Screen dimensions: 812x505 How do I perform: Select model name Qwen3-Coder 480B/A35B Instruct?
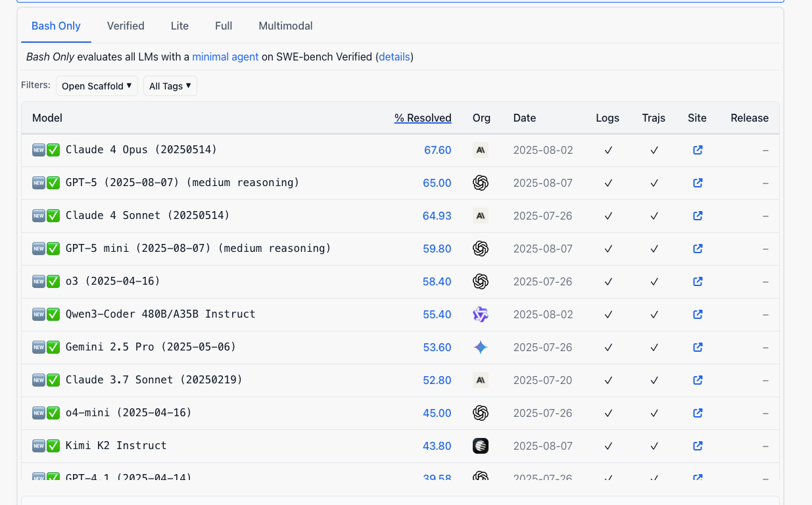click(160, 314)
